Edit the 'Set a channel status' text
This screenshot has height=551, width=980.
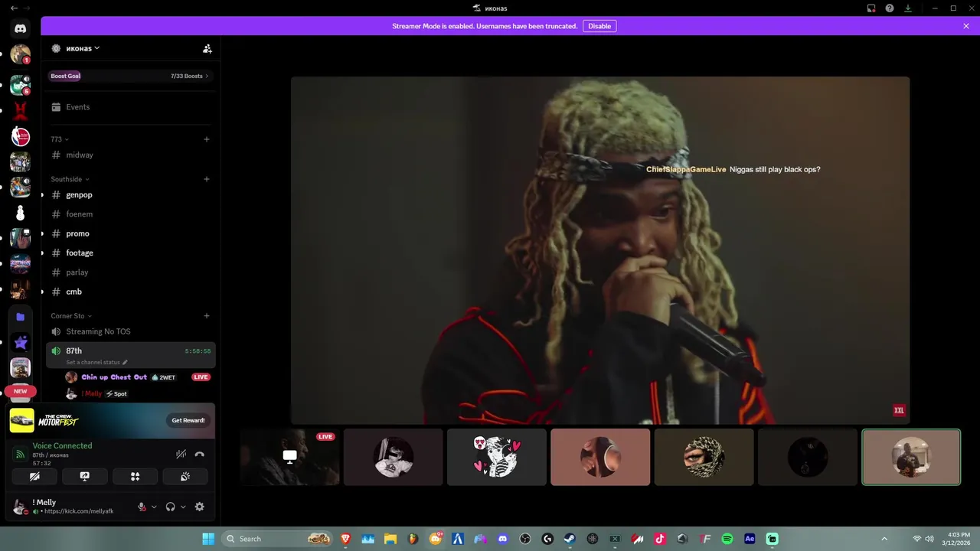click(96, 362)
